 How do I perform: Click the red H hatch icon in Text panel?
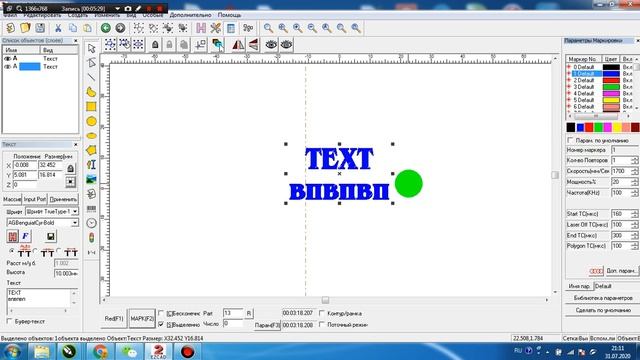pos(13,236)
